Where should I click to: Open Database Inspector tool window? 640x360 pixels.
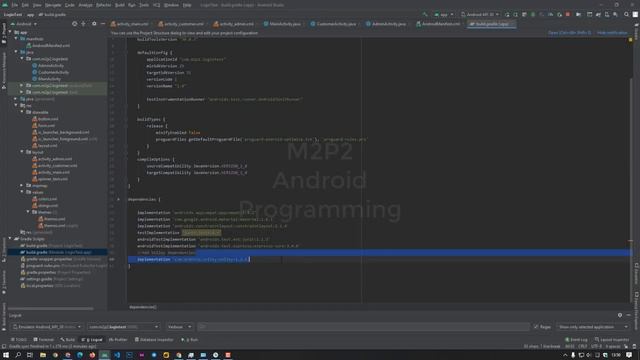(154, 340)
